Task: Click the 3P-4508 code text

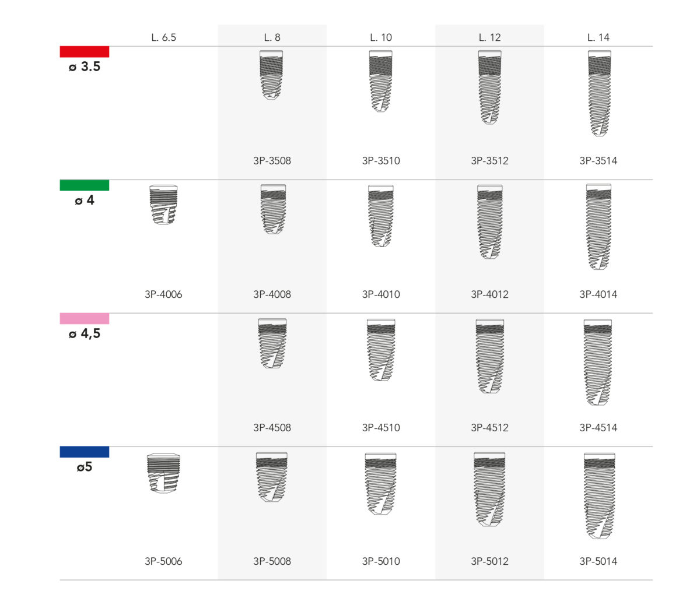Action: pos(272,428)
